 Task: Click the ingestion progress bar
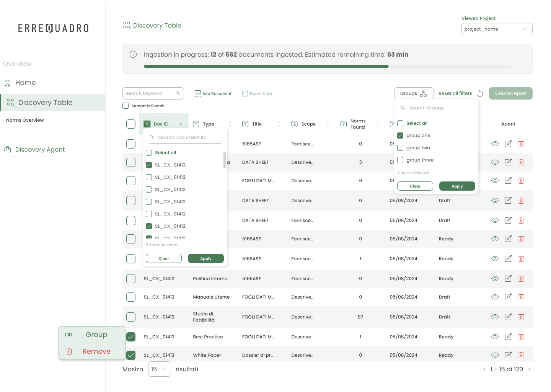(327, 66)
